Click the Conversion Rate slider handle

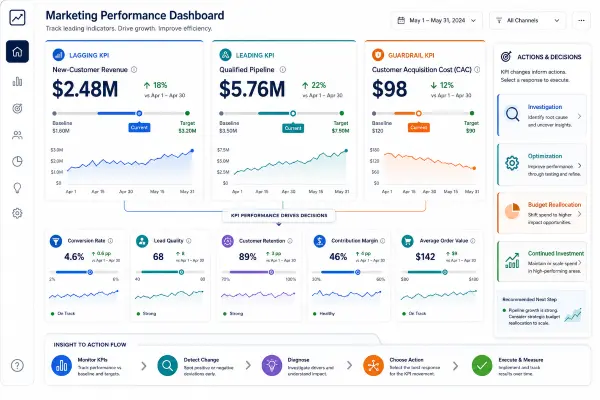pyautogui.click(x=90, y=272)
